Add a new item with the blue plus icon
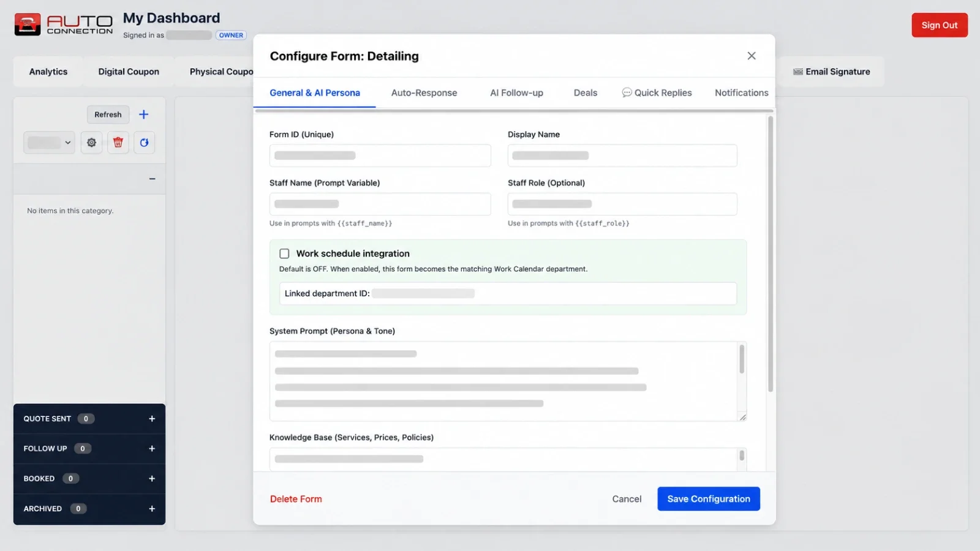This screenshot has width=980, height=551. pos(144,114)
